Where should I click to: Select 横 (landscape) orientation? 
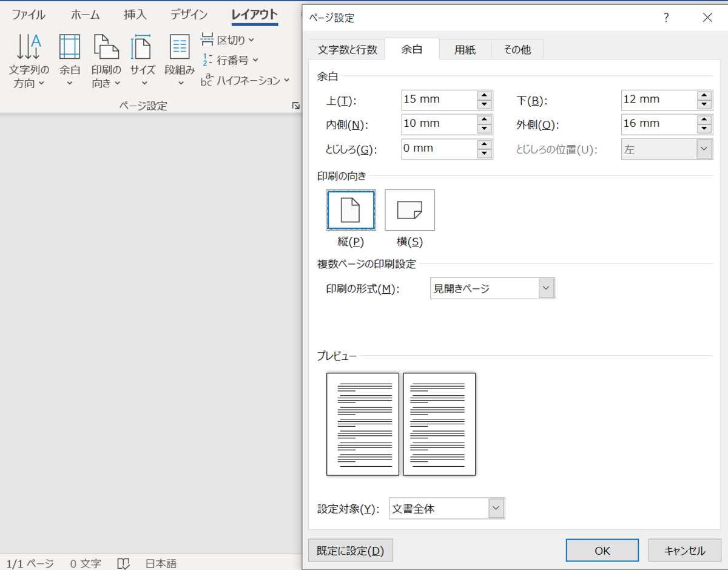pyautogui.click(x=409, y=209)
